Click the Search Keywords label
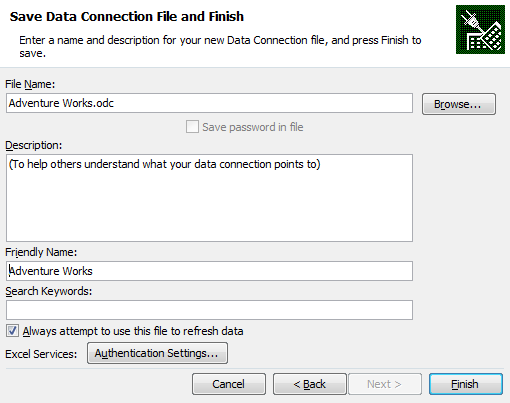This screenshot has width=510, height=403. pyautogui.click(x=49, y=291)
